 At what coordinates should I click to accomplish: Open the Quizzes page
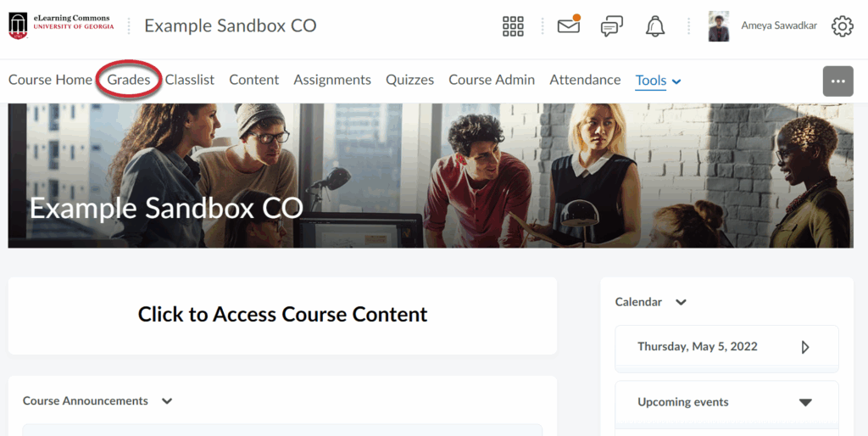tap(409, 80)
